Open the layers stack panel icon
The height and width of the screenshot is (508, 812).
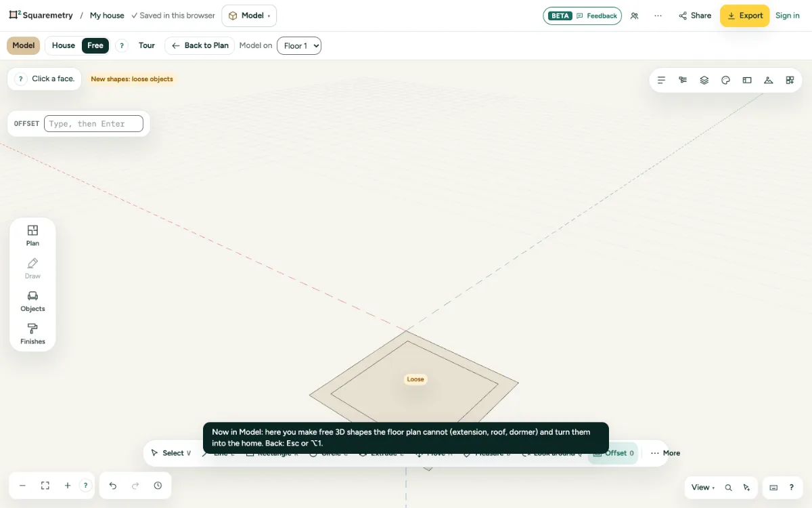pyautogui.click(x=704, y=80)
